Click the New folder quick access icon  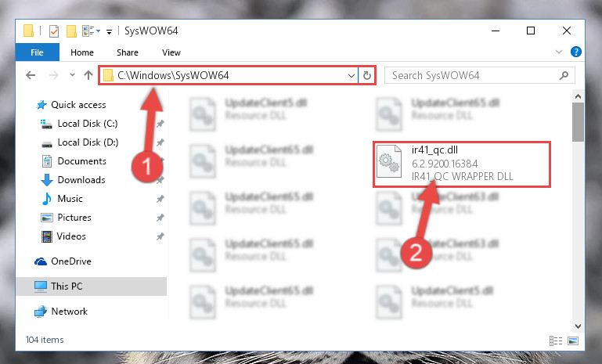pyautogui.click(x=71, y=31)
